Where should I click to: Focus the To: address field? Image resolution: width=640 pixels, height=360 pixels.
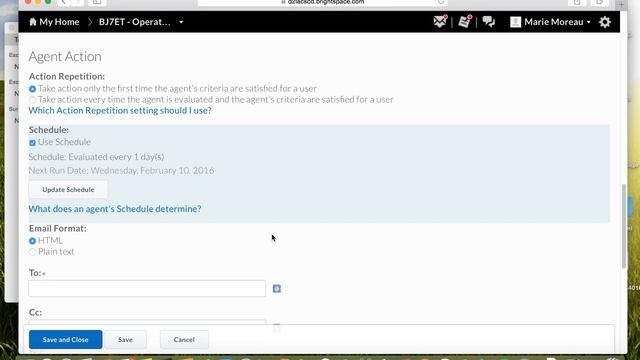coord(147,288)
